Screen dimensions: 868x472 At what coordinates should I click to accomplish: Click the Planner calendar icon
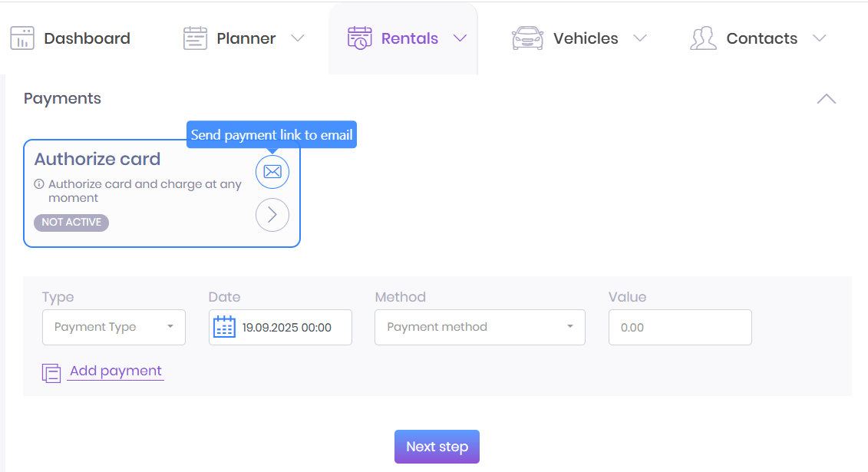(196, 38)
